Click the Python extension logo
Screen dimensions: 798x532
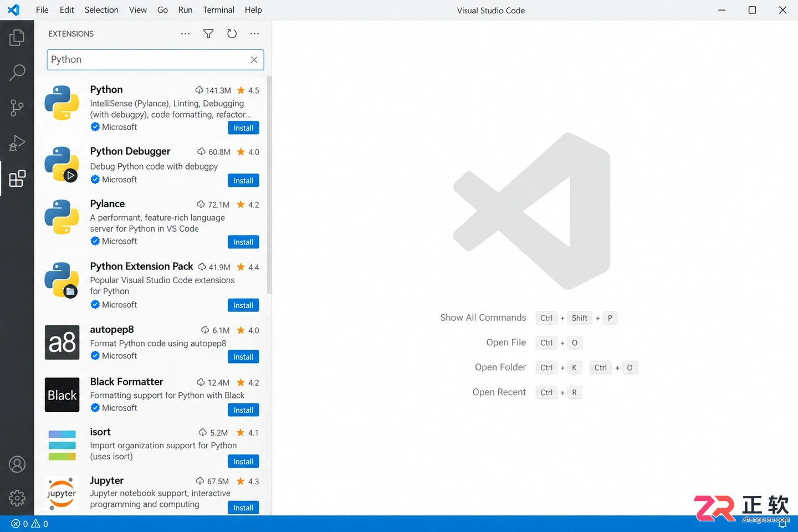62,103
